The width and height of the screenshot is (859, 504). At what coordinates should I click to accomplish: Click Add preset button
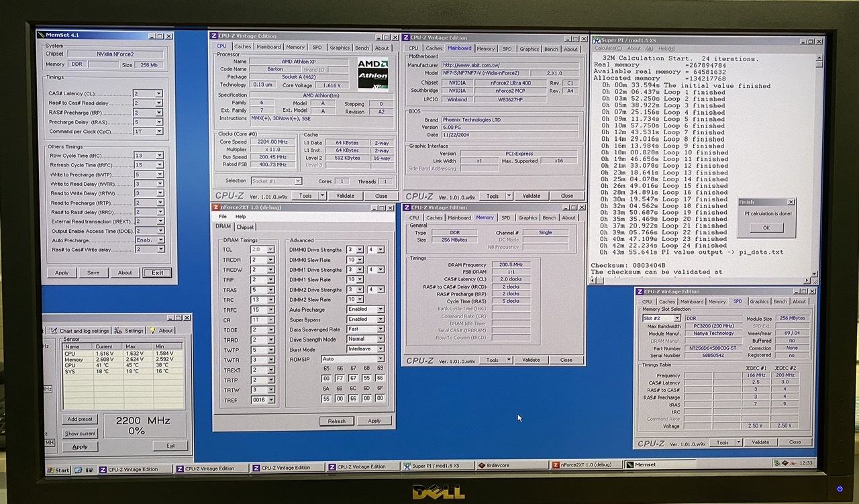(x=81, y=419)
